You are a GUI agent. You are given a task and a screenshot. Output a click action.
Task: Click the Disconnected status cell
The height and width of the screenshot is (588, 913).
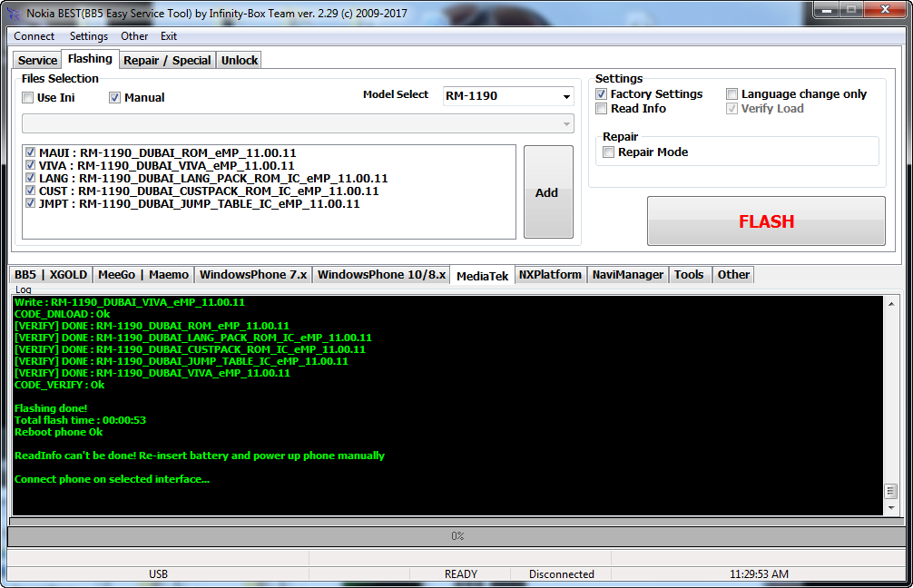click(x=561, y=574)
